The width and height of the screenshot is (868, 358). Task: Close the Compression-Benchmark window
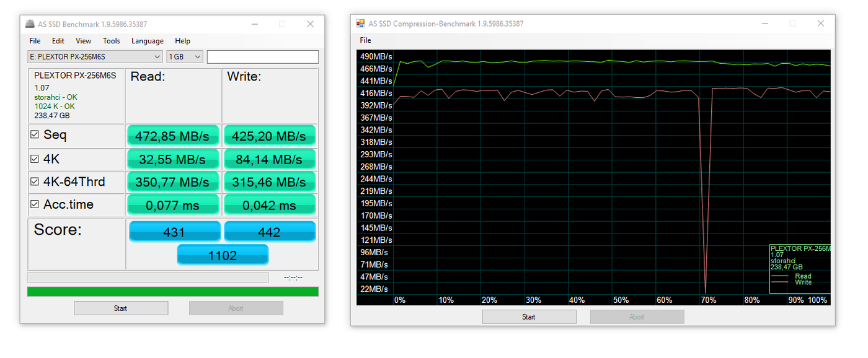click(x=820, y=24)
